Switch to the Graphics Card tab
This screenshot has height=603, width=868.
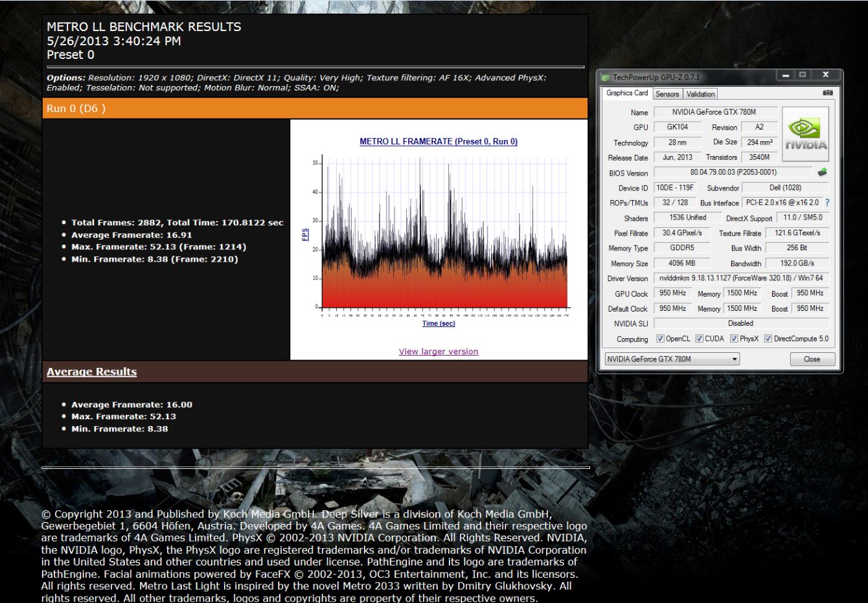pyautogui.click(x=627, y=93)
